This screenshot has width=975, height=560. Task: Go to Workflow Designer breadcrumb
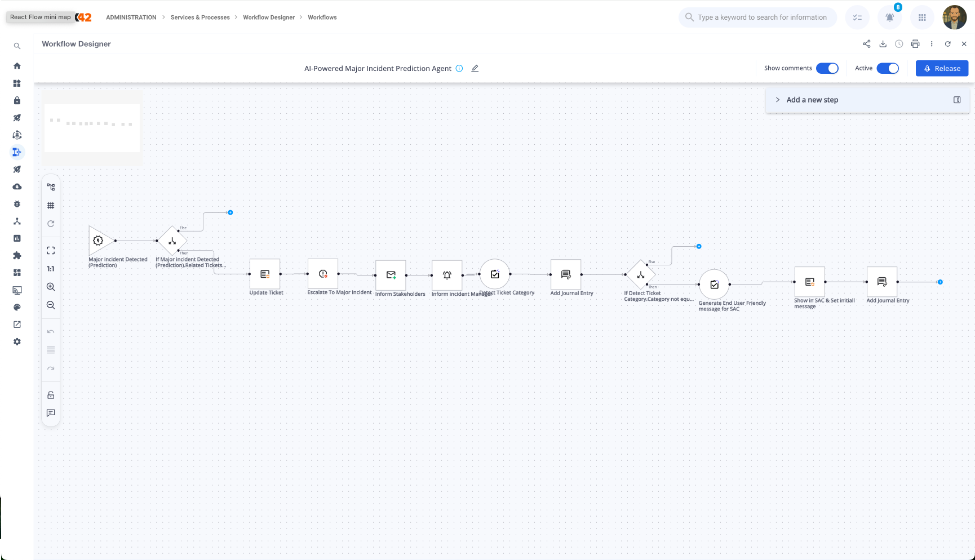click(x=269, y=17)
